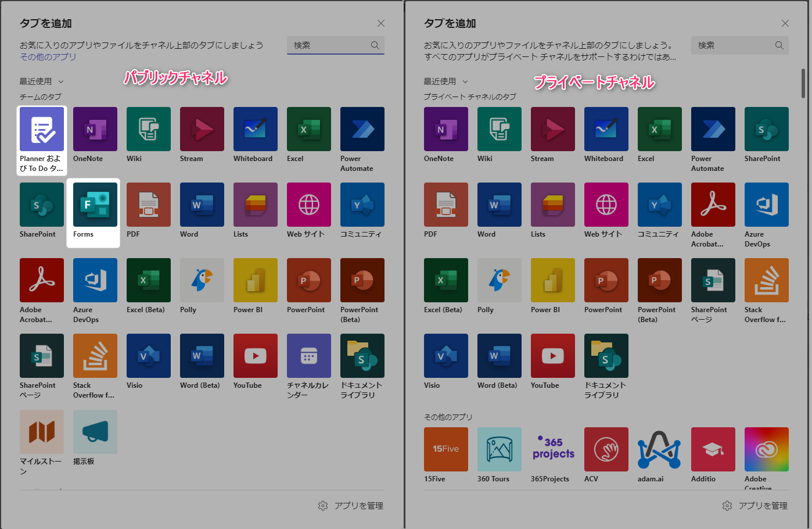Expand 最近使用 sort dropdown in public channel dialog
Image resolution: width=812 pixels, height=529 pixels.
pyautogui.click(x=42, y=81)
